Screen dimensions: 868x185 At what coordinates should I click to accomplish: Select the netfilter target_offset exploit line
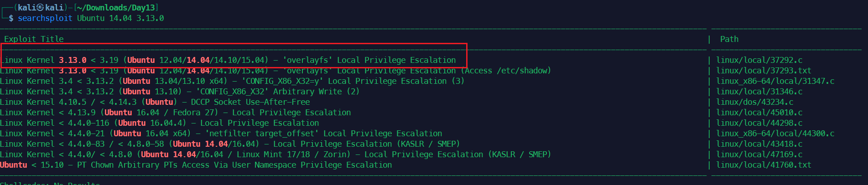tap(221, 134)
